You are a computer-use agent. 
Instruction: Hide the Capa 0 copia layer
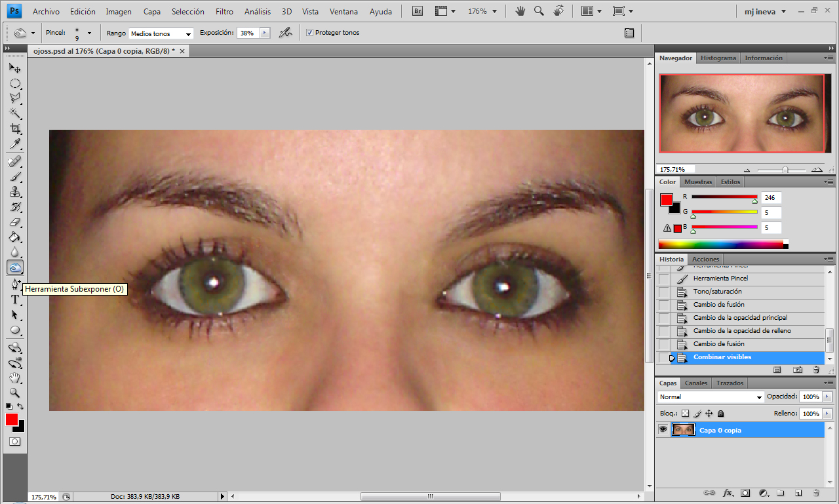pyautogui.click(x=663, y=429)
